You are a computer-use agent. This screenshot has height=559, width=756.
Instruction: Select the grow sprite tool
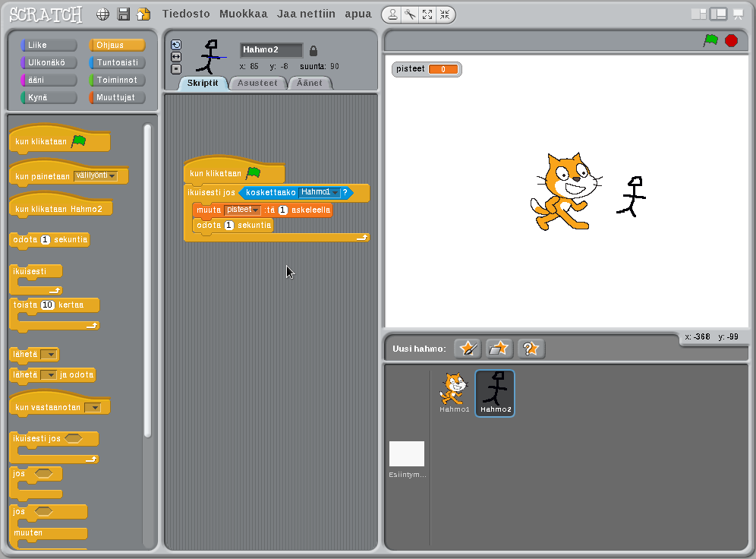click(427, 15)
